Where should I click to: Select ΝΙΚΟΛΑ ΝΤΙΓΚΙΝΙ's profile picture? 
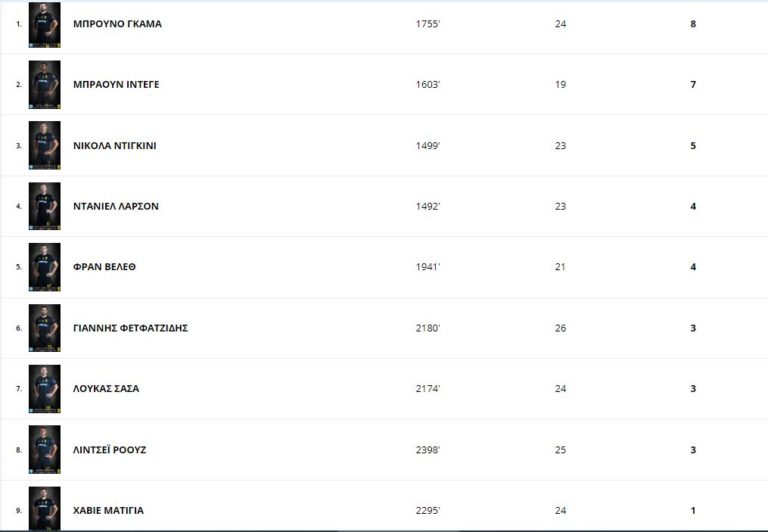coord(44,146)
